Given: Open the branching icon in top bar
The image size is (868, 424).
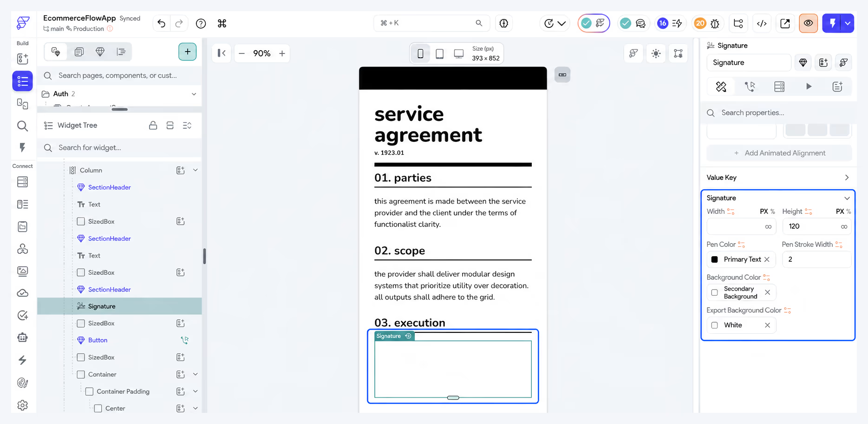Looking at the screenshot, I should 738,23.
